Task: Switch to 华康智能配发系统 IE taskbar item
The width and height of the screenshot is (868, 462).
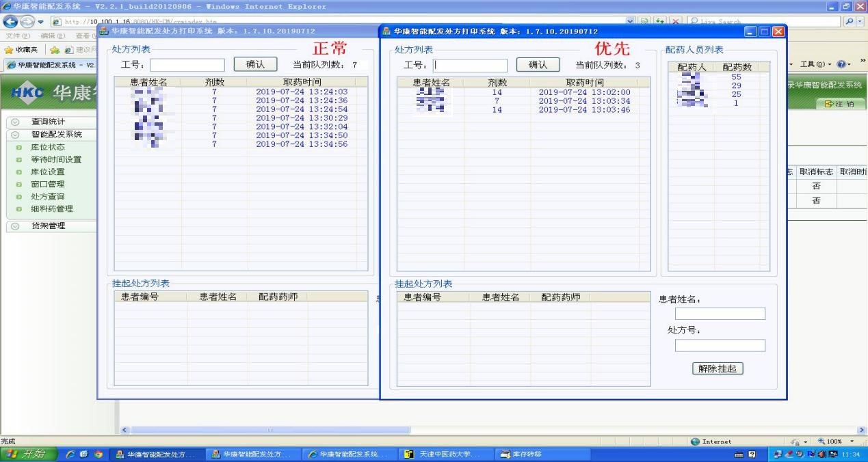Action: pos(349,454)
